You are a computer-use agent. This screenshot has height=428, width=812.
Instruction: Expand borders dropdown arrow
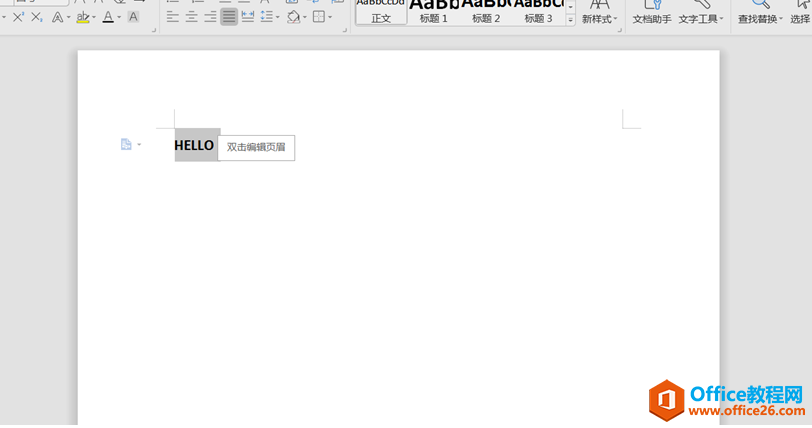click(330, 18)
